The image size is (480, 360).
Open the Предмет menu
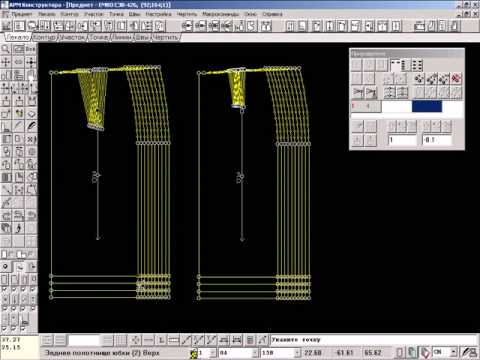(x=22, y=14)
